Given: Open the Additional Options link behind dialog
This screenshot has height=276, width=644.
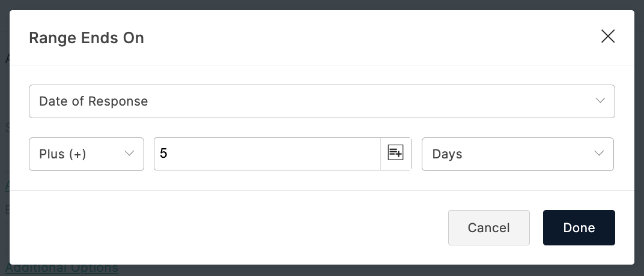Looking at the screenshot, I should tap(62, 269).
